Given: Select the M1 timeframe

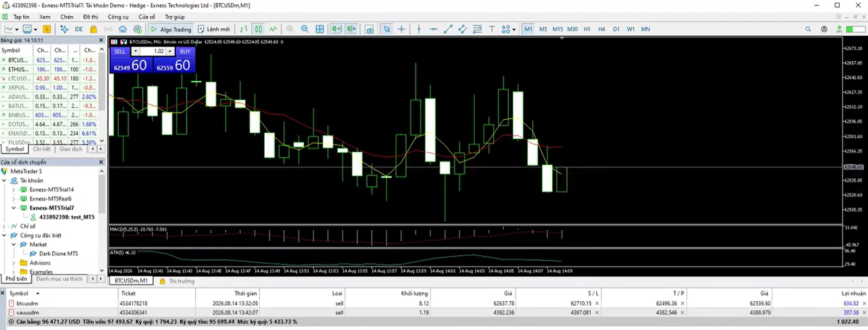Looking at the screenshot, I should [528, 29].
